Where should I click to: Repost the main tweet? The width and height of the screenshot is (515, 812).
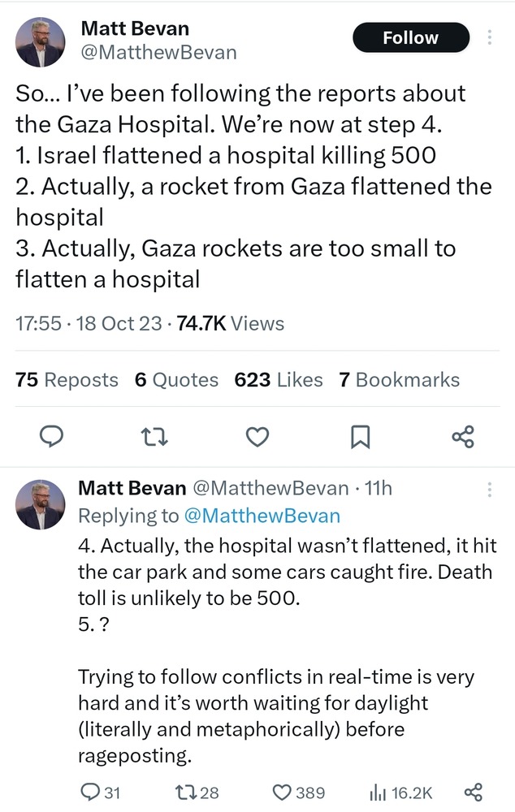coord(154,438)
